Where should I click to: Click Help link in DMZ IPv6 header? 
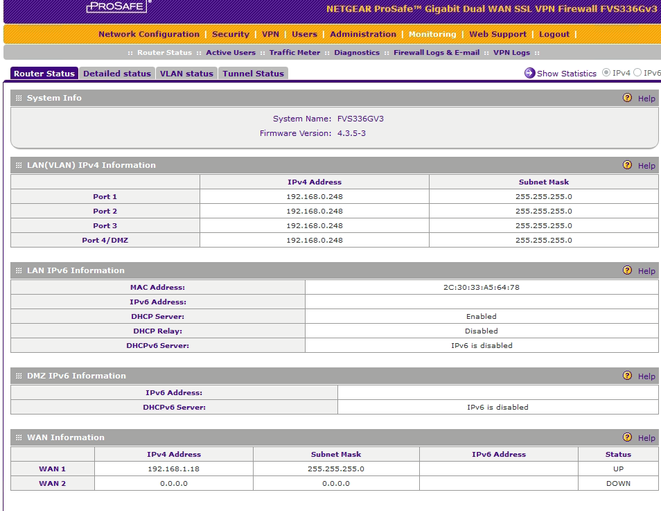[646, 377]
